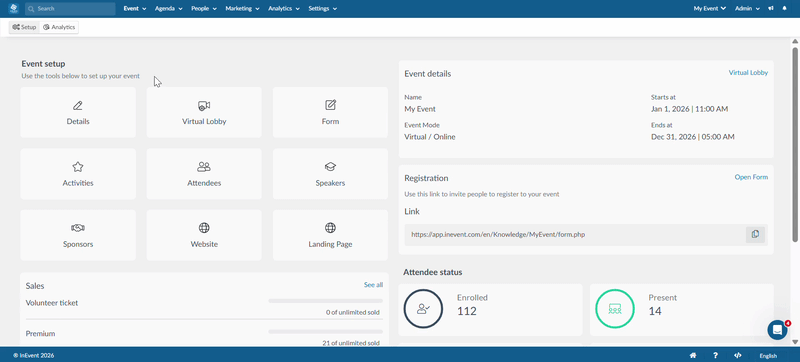Image resolution: width=800 pixels, height=362 pixels.
Task: Click the Enrolled count 112
Action: click(467, 311)
